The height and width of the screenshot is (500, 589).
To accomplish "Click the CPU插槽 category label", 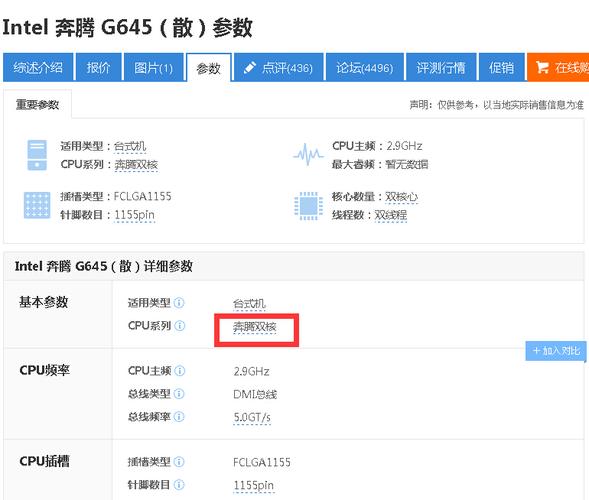I will (x=45, y=461).
